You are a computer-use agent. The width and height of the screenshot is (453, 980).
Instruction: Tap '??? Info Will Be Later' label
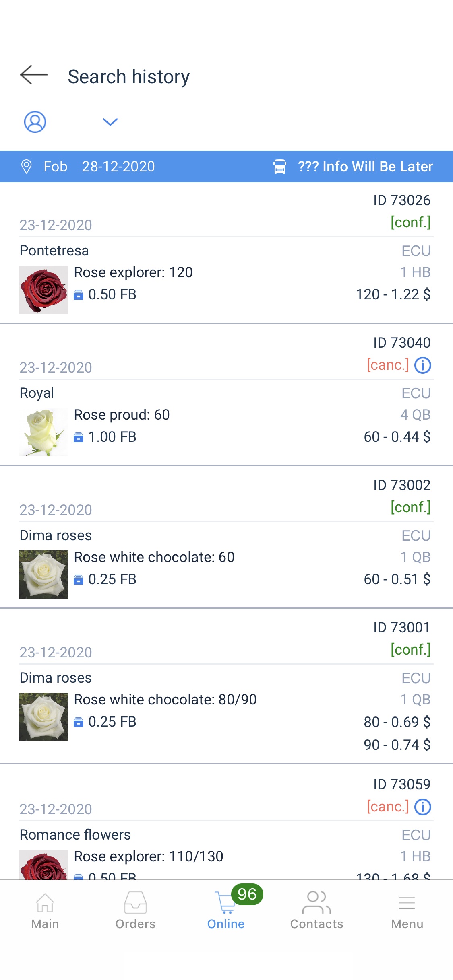365,167
